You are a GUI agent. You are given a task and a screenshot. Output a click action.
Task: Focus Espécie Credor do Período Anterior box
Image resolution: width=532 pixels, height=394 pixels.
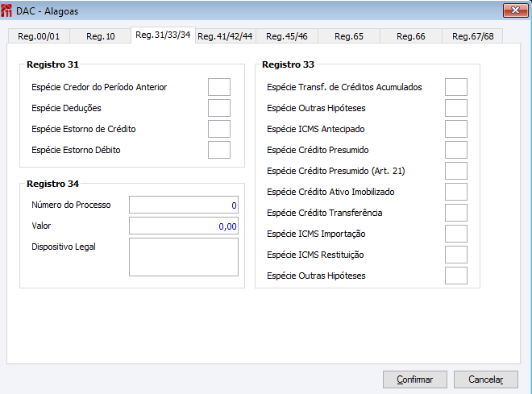tap(219, 87)
